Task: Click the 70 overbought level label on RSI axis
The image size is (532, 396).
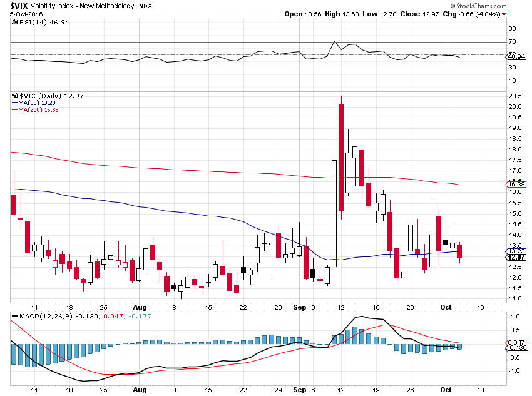Action: click(512, 42)
